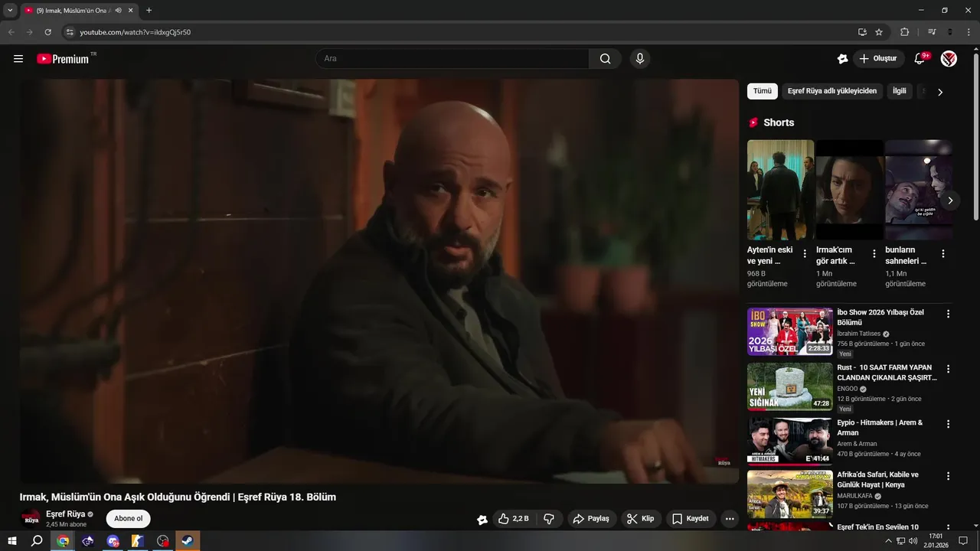Dislike the video with thumbs-down icon
This screenshot has height=551, width=980.
click(x=549, y=519)
